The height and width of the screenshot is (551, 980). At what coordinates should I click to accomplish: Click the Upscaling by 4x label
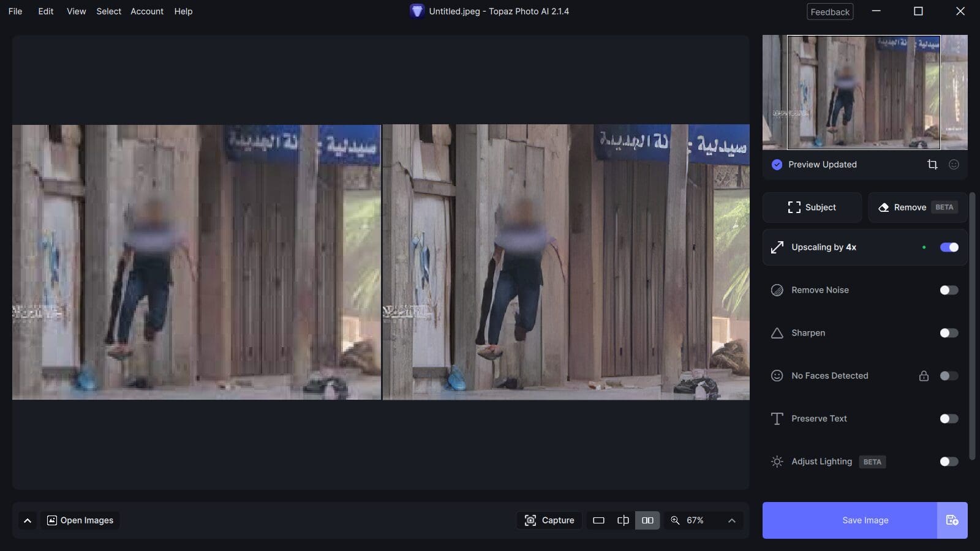pos(824,247)
